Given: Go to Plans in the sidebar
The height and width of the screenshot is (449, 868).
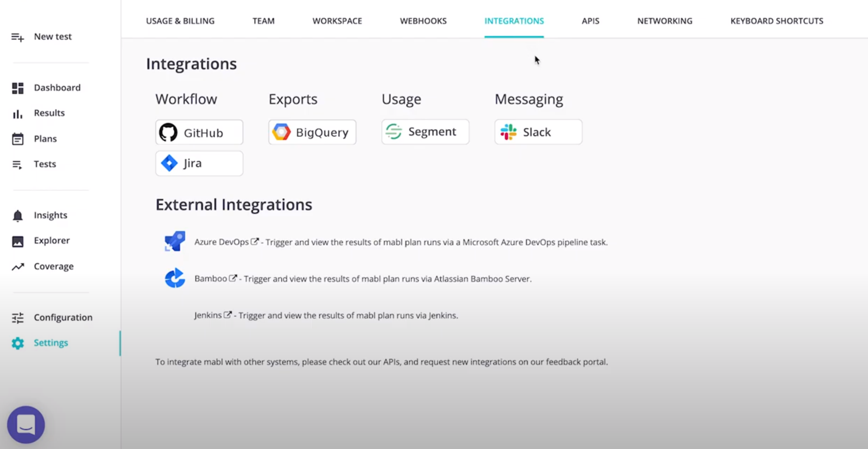Looking at the screenshot, I should tap(45, 139).
